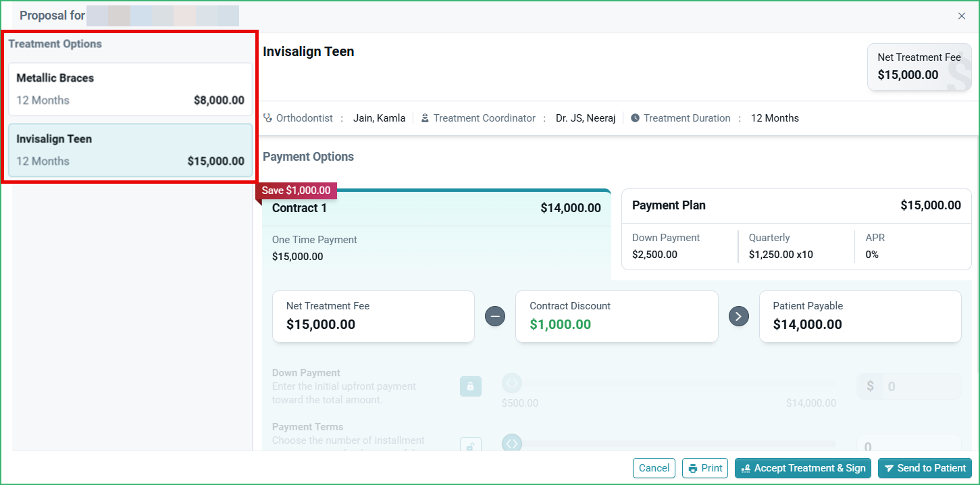
Task: Click the Contract Discount $1,000.00 card
Action: pyautogui.click(x=617, y=316)
